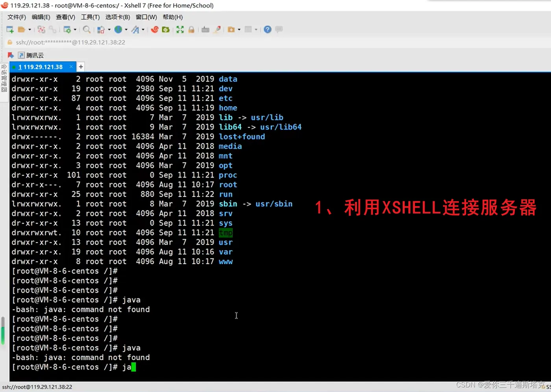Close the 119.29.121.38 session tab
This screenshot has width=551, height=392.
coord(71,67)
